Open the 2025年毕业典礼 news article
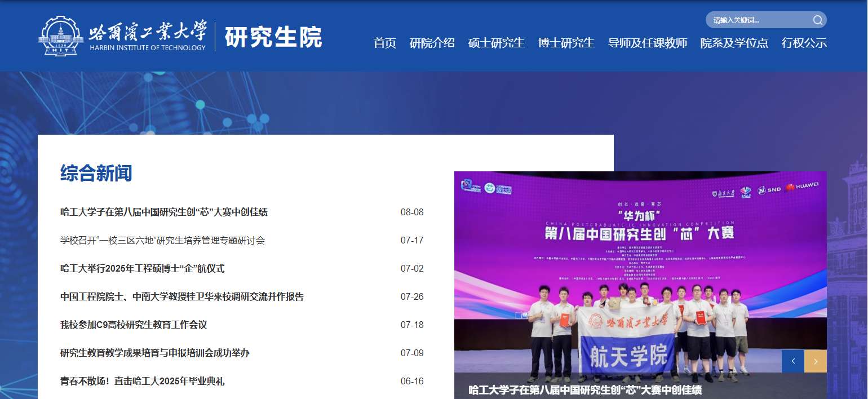868x399 pixels. coord(142,382)
